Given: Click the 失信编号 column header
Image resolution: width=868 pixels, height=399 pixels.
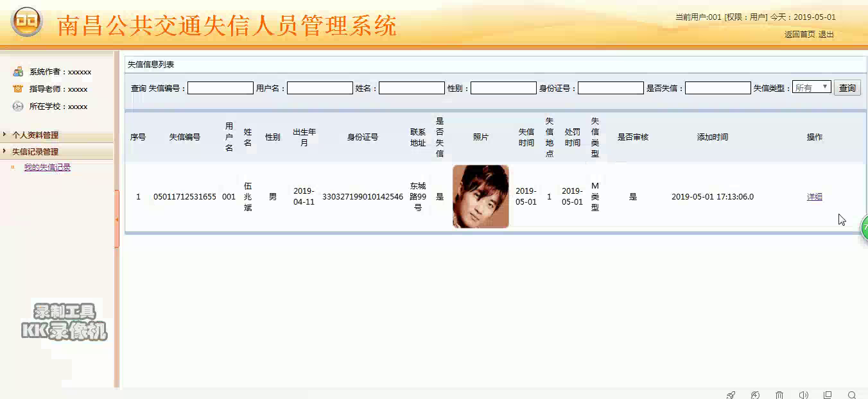Looking at the screenshot, I should [185, 137].
